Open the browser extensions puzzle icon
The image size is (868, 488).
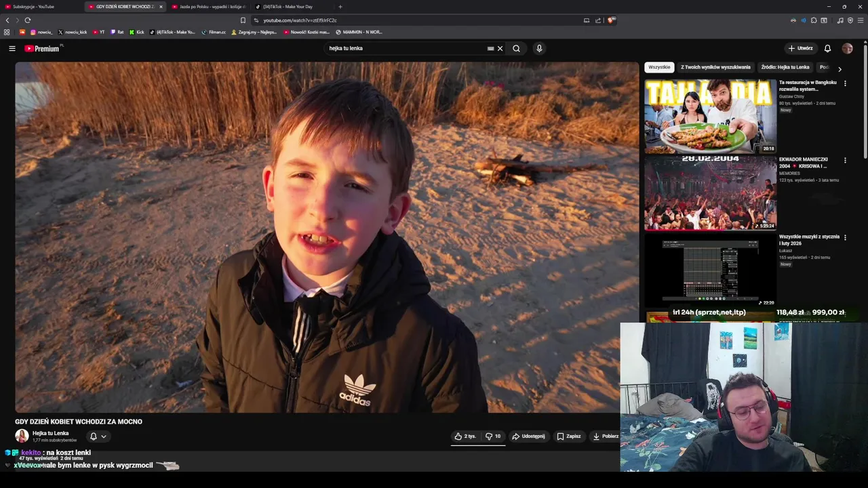[814, 20]
